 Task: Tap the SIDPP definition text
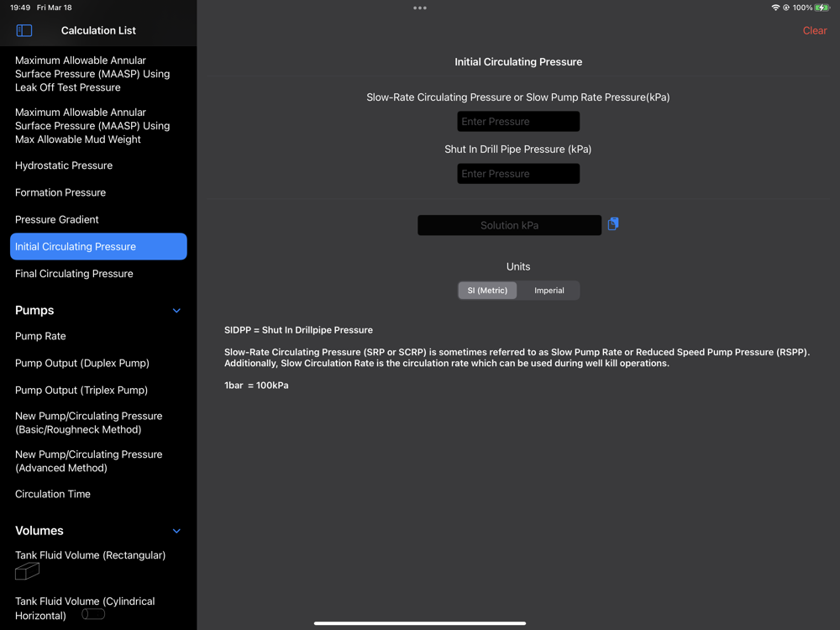point(298,330)
